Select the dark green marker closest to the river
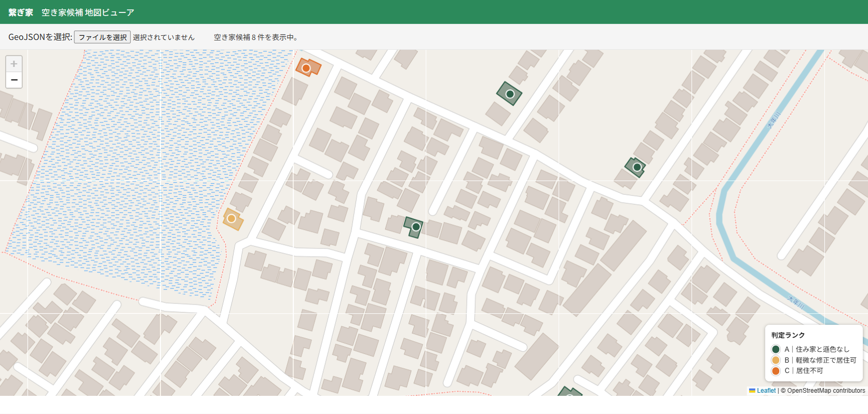The image size is (868, 414). click(637, 167)
